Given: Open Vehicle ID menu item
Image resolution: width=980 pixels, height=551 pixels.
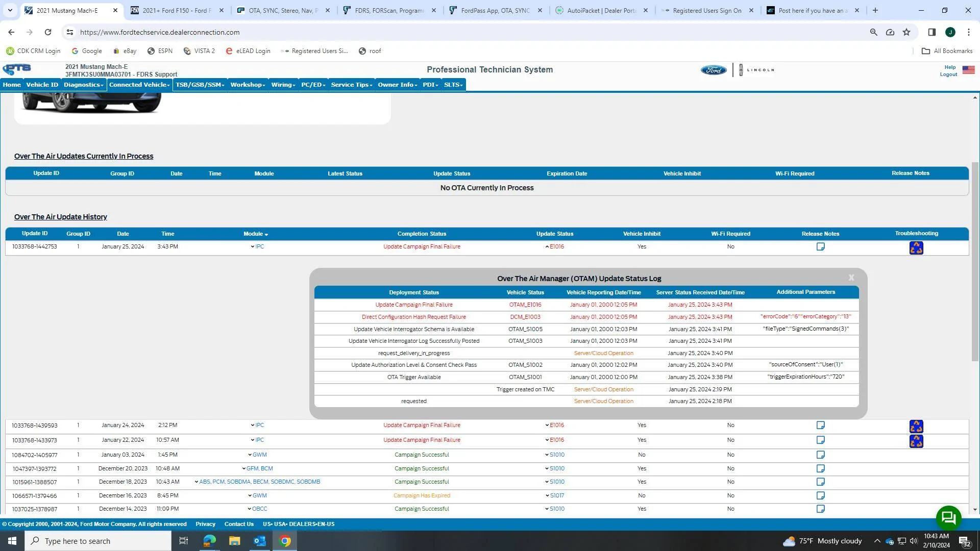Looking at the screenshot, I should click(x=42, y=85).
